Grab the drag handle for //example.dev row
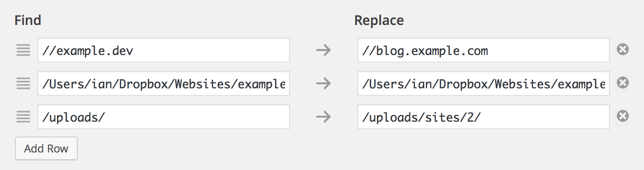 (x=23, y=50)
